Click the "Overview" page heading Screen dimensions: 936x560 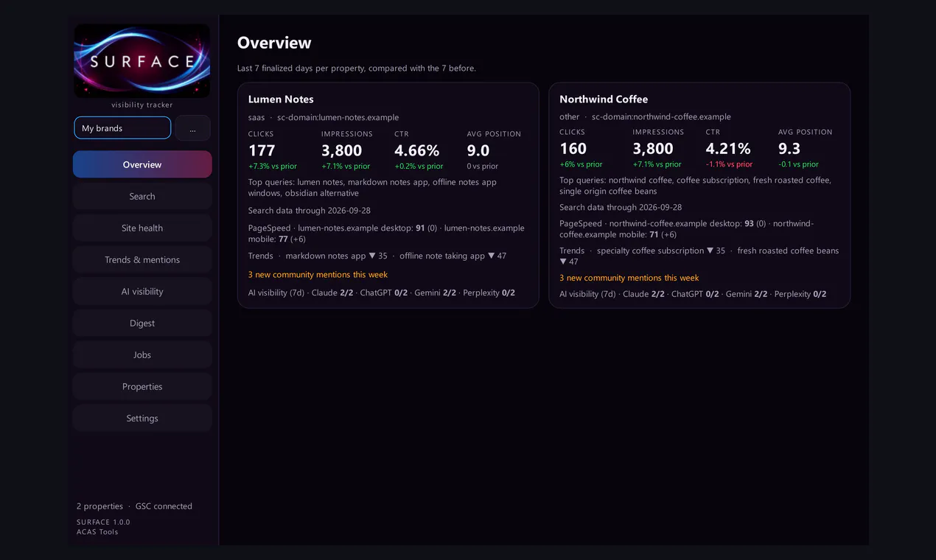coord(274,43)
